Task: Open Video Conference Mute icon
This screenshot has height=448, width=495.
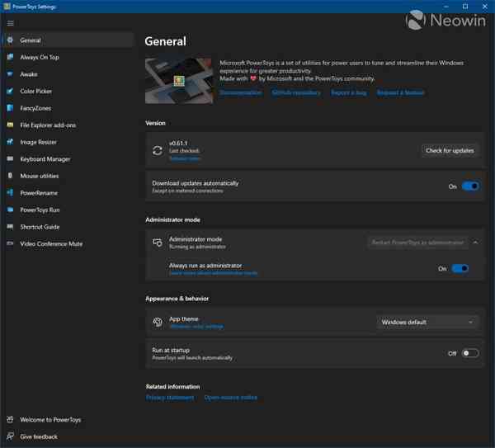Action: (10, 243)
